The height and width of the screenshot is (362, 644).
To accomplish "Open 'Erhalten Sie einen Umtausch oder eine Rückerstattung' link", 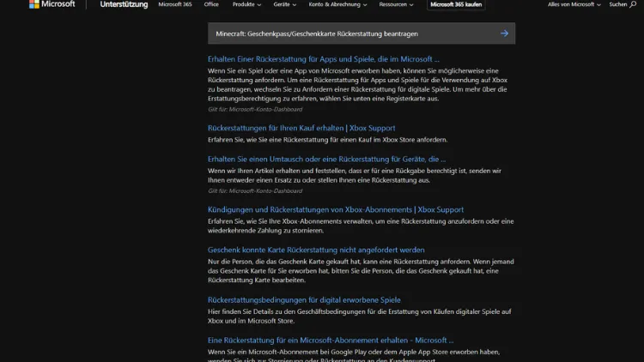I will tap(326, 160).
